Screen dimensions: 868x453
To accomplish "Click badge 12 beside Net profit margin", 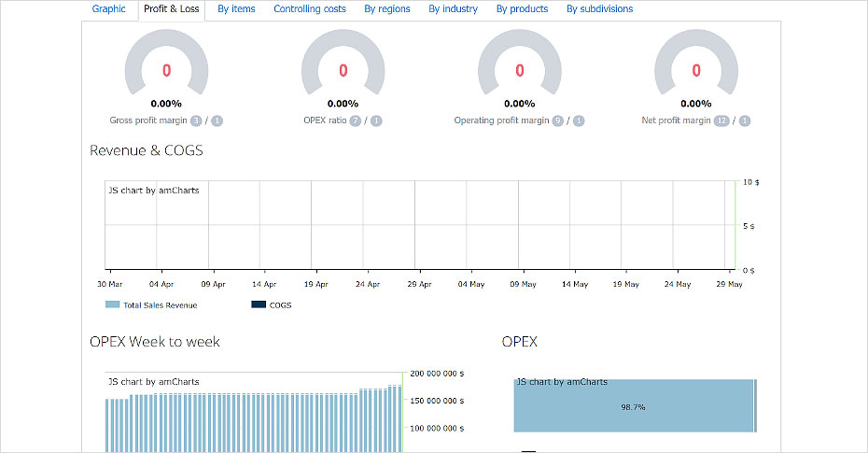I will pyautogui.click(x=721, y=120).
